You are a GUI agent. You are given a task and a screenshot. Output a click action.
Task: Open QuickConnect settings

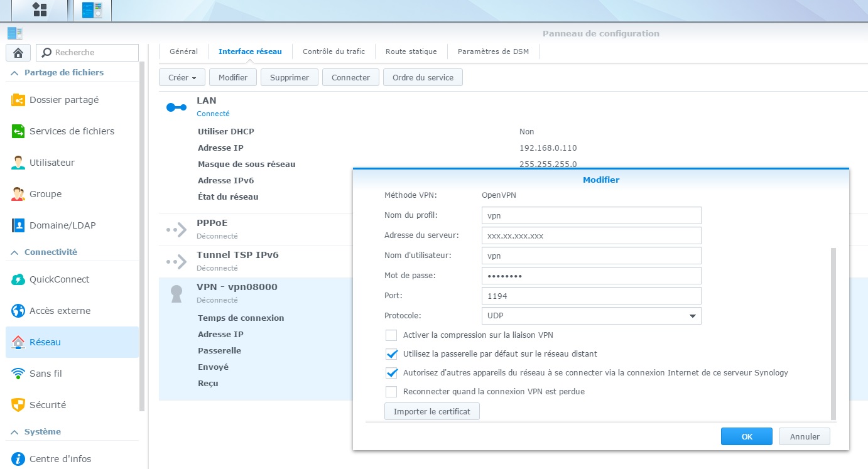[59, 279]
